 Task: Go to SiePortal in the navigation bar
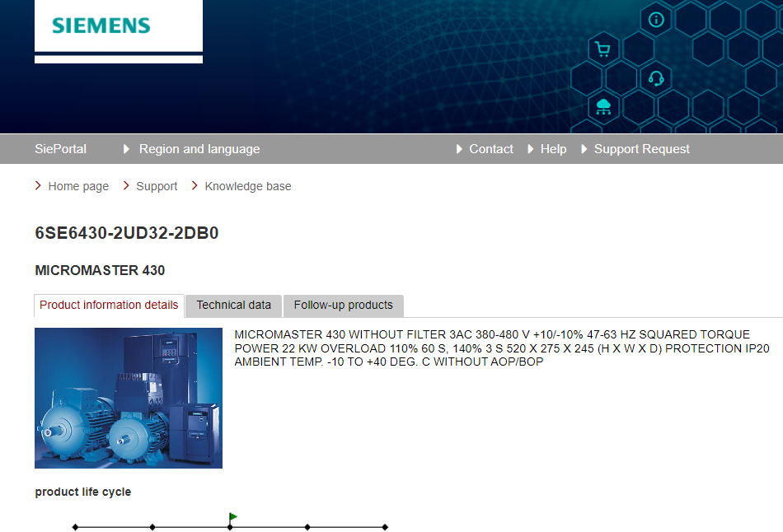[x=60, y=149]
